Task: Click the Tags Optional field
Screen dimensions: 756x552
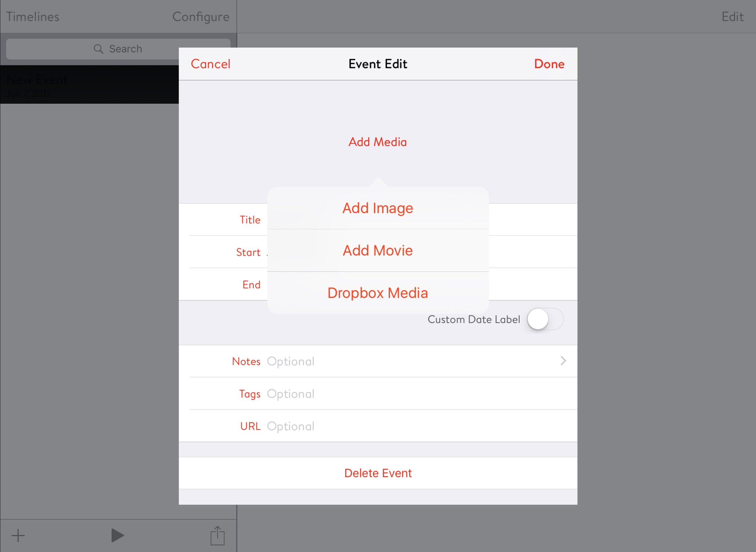Action: pos(378,394)
